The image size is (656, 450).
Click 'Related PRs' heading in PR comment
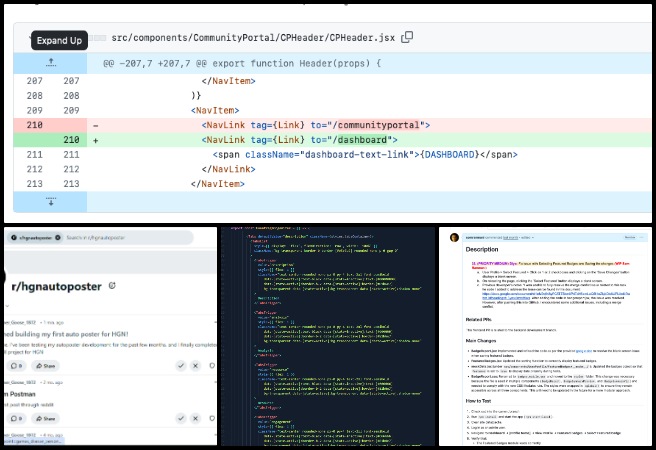tap(479, 320)
